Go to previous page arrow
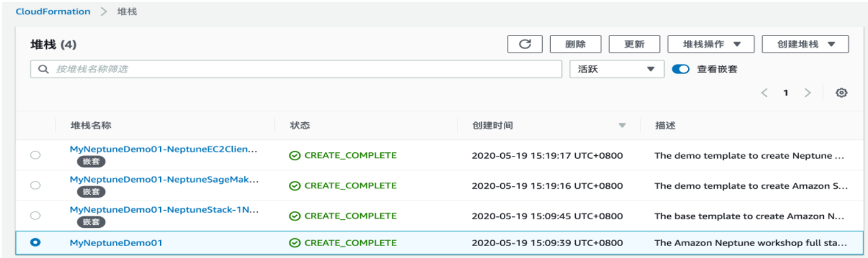The width and height of the screenshot is (868, 258). coord(765,93)
